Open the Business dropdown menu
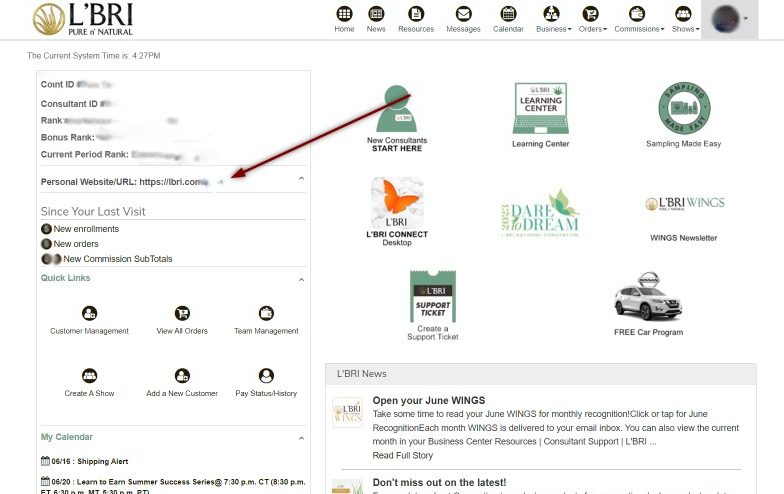The width and height of the screenshot is (784, 494). 553,19
